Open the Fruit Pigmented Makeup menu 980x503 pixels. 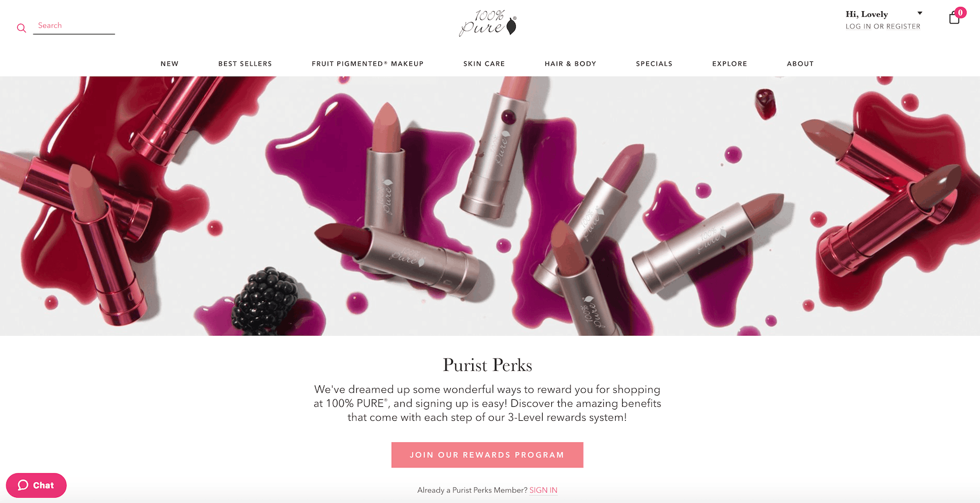(x=367, y=63)
